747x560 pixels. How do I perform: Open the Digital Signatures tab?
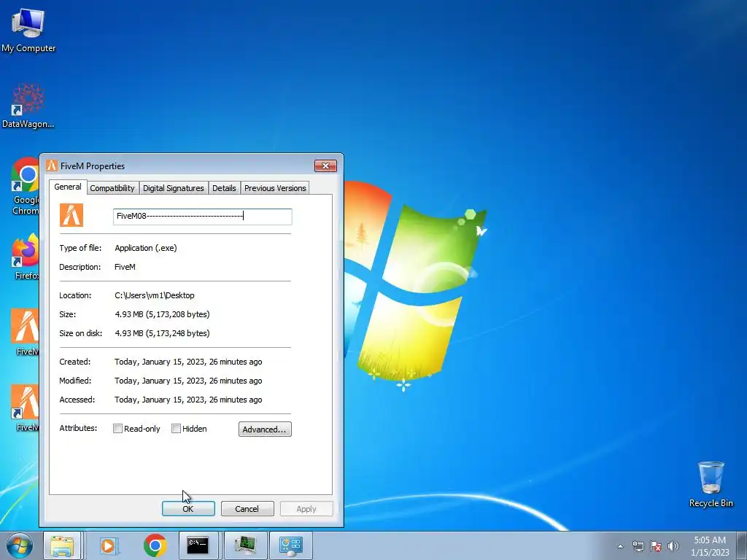(174, 188)
